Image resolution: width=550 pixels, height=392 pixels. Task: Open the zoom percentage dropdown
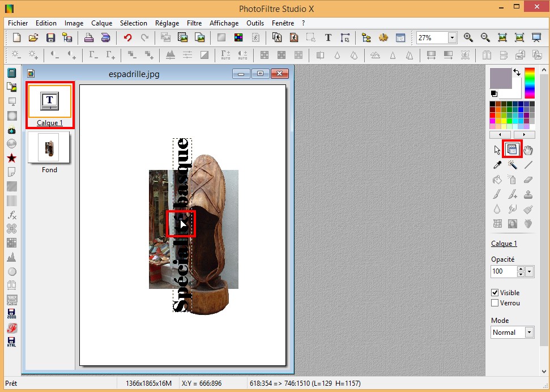[452, 37]
